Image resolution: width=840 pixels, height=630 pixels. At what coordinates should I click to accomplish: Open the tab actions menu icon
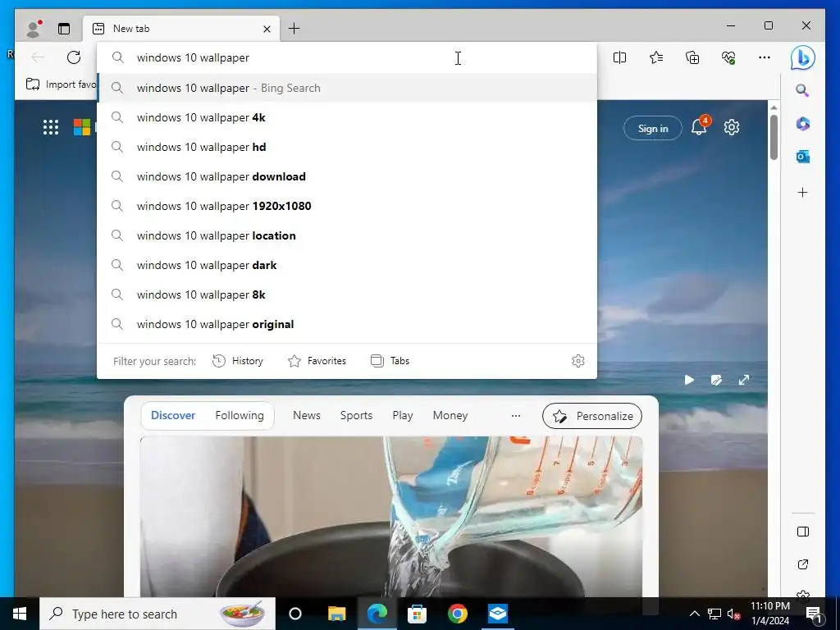[x=64, y=29]
